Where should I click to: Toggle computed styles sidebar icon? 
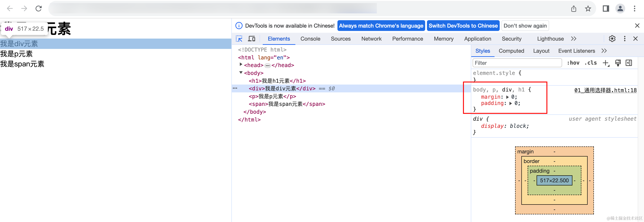pos(629,63)
